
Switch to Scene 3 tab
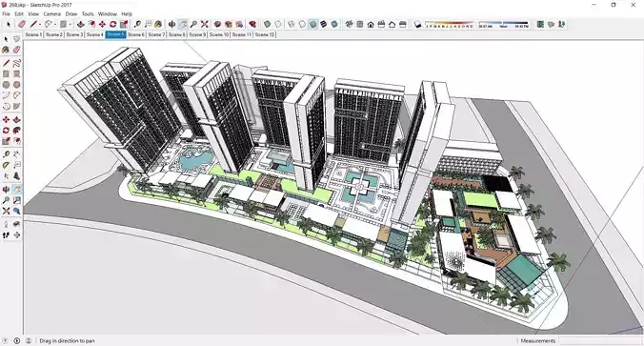coord(74,34)
